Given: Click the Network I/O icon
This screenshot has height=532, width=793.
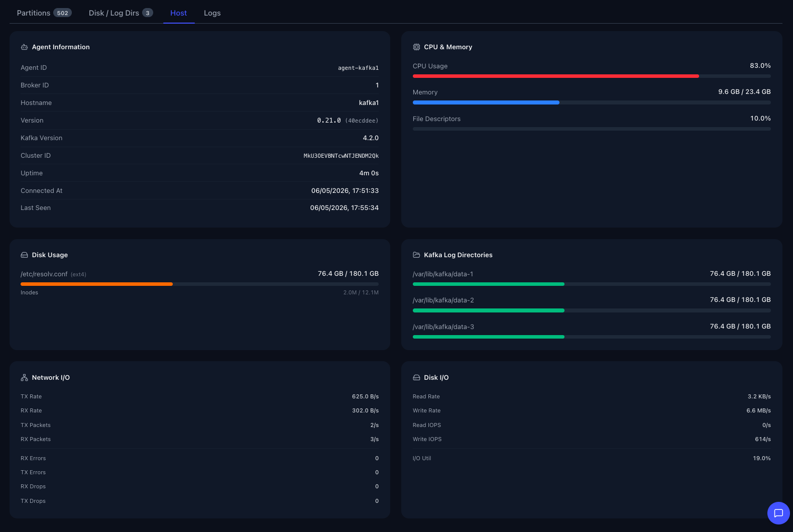Looking at the screenshot, I should 24,378.
